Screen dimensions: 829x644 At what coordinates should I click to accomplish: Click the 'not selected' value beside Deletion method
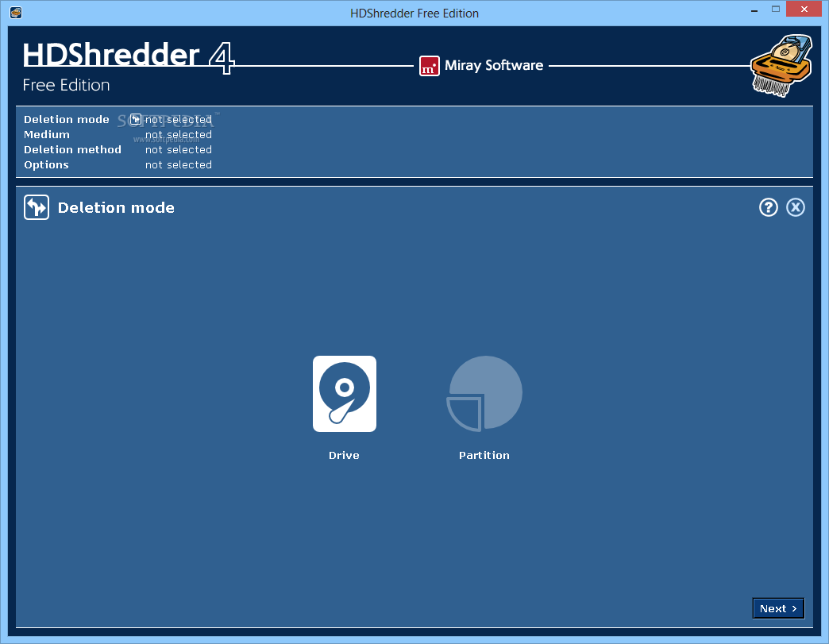pos(179,149)
